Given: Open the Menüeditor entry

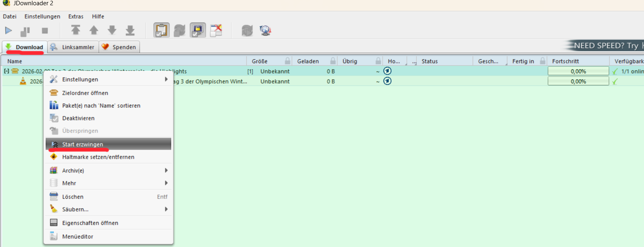Looking at the screenshot, I should click(x=108, y=237).
